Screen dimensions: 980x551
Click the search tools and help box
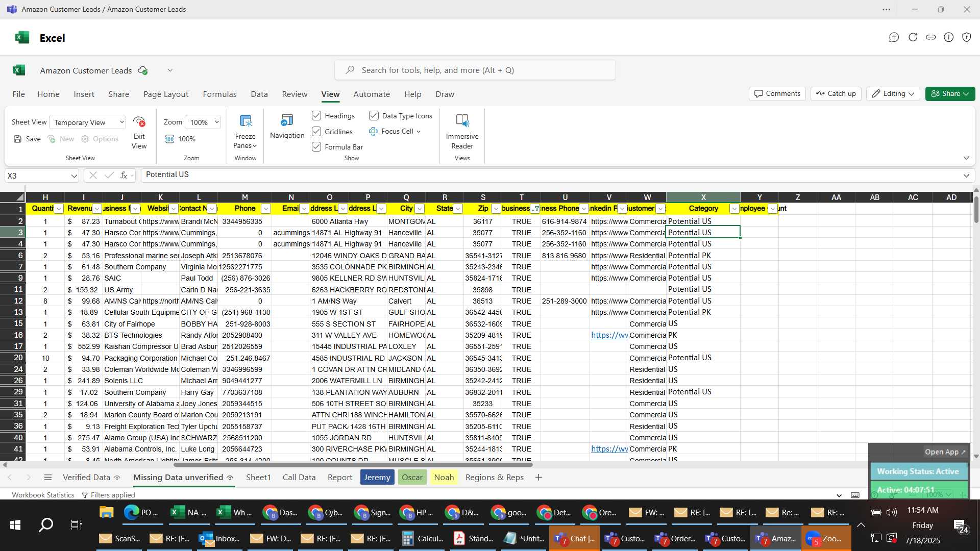pos(475,70)
